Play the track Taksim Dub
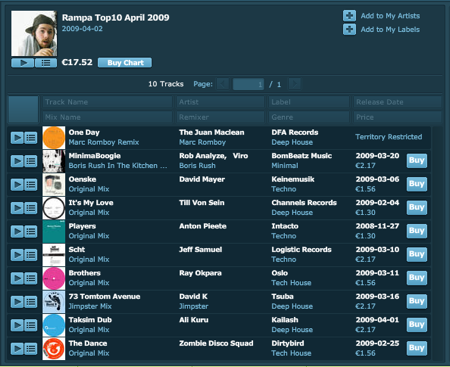The height and width of the screenshot is (367, 450). coord(17,325)
